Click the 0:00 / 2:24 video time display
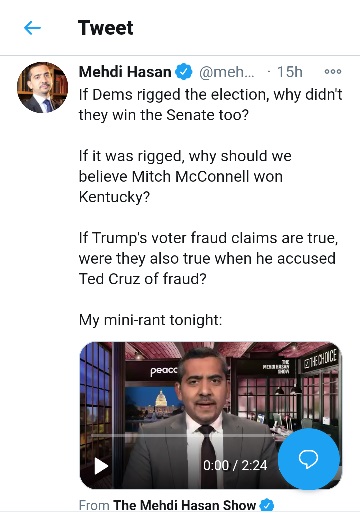Screen dimensions: 360x522 point(235,465)
